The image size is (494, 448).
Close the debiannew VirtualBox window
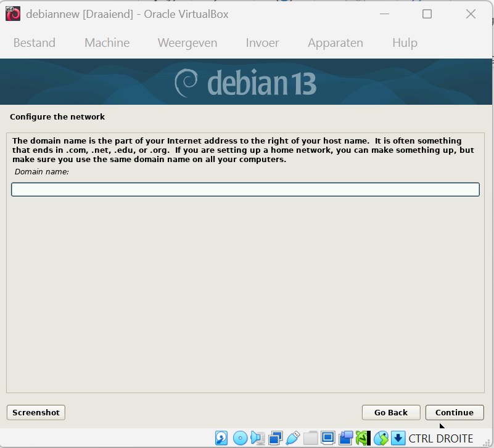[x=471, y=14]
